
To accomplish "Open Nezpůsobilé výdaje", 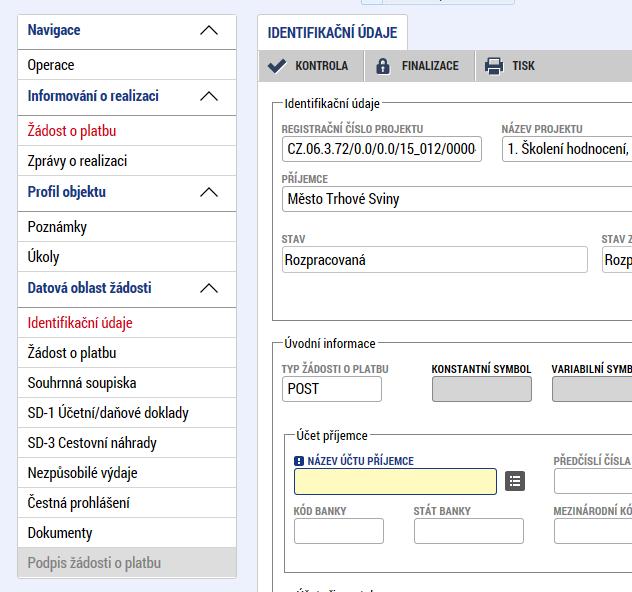I will click(127, 473).
